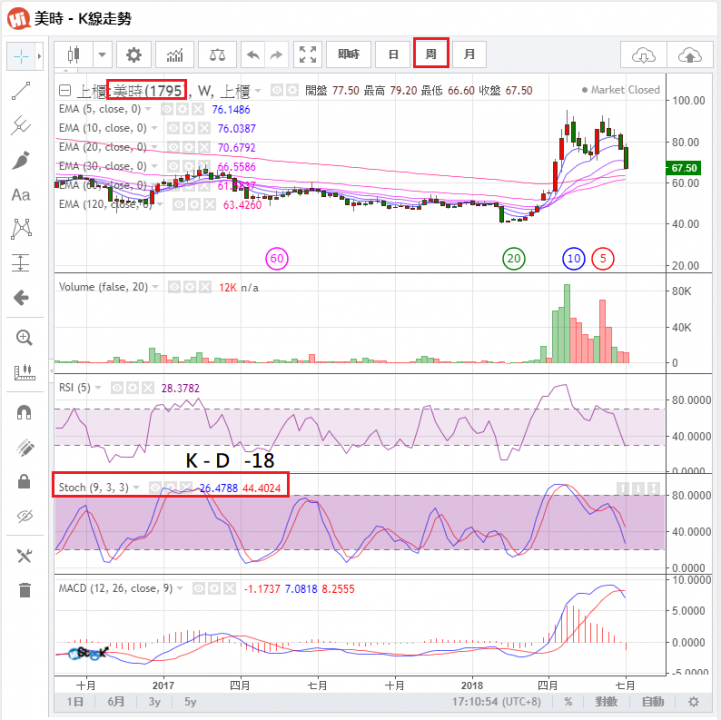Image resolution: width=721 pixels, height=720 pixels.
Task: Load chart layout from cloud
Action: click(x=643, y=56)
